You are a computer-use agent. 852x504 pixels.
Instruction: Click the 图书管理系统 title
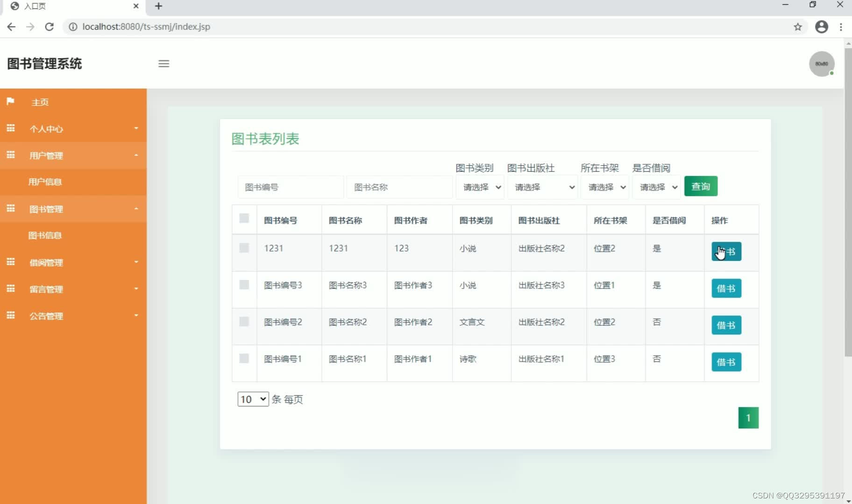tap(44, 63)
